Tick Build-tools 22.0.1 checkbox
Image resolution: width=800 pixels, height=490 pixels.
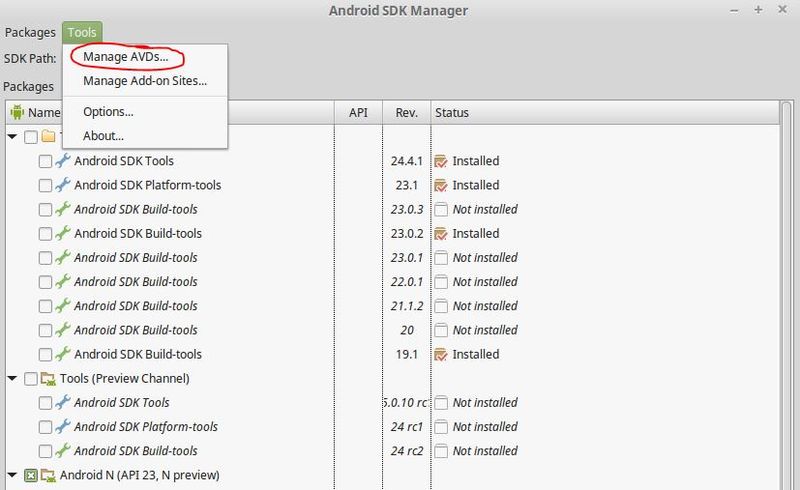tap(45, 282)
